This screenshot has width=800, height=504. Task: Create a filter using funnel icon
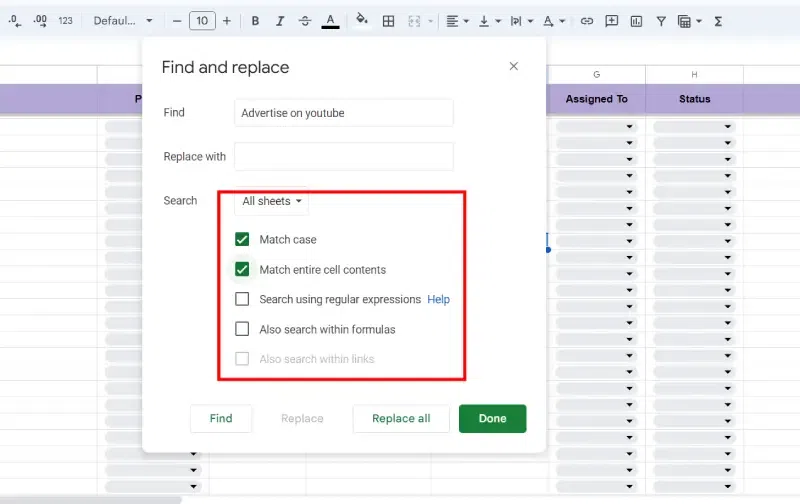point(661,21)
